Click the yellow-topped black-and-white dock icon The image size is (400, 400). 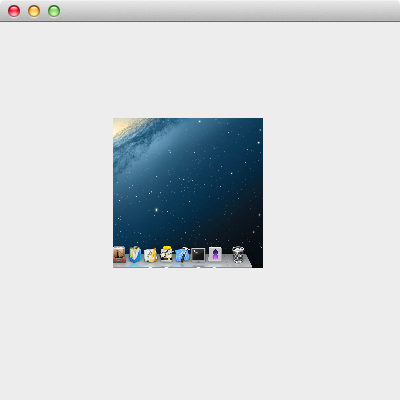click(166, 254)
